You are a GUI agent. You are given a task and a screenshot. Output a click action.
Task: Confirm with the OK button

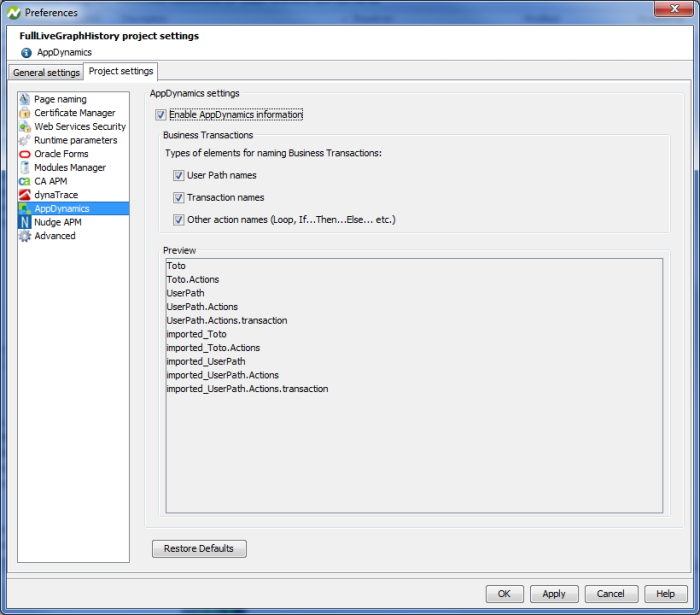pyautogui.click(x=504, y=593)
